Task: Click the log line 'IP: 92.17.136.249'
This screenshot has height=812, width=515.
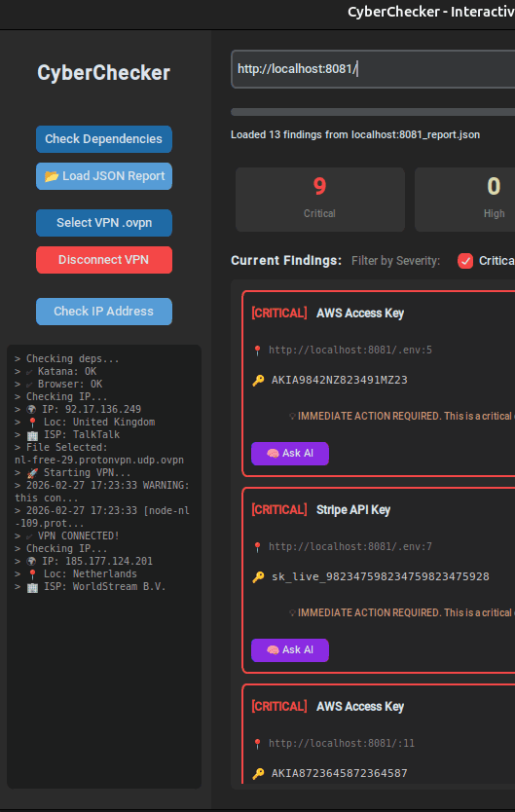Action: (x=78, y=409)
